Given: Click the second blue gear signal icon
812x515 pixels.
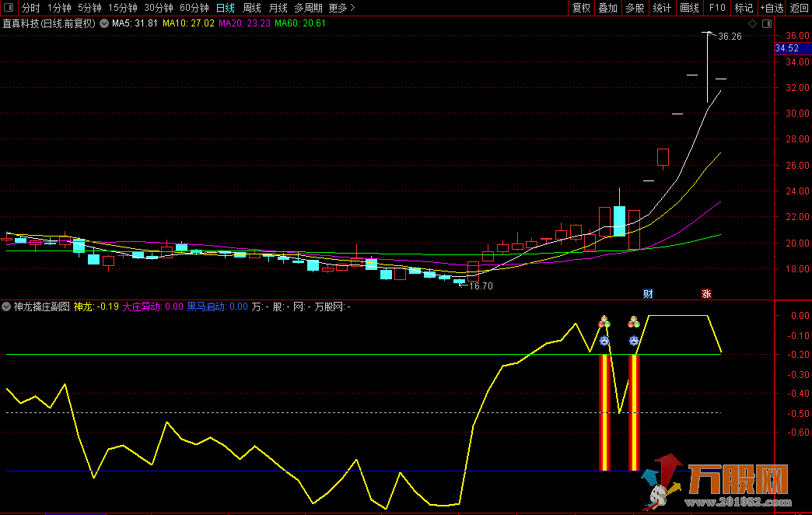Looking at the screenshot, I should click(x=633, y=341).
